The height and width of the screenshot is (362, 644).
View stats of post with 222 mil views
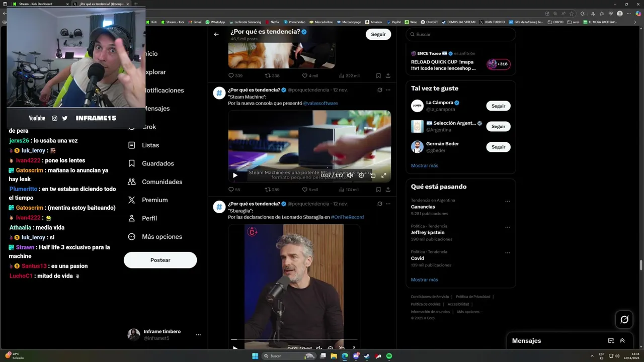pos(349,76)
